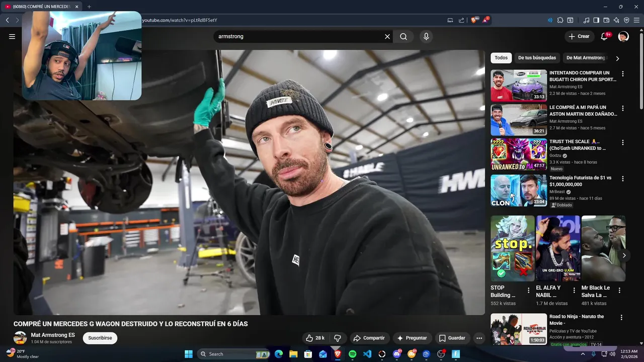
Task: Open the Road to Ninja movie thumbnail
Action: [519, 329]
